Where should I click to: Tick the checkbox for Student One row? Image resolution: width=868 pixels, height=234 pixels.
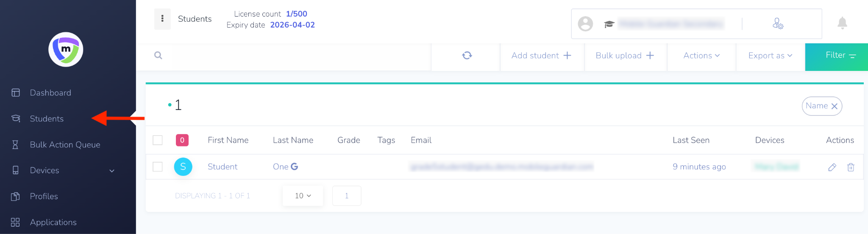pos(158,166)
